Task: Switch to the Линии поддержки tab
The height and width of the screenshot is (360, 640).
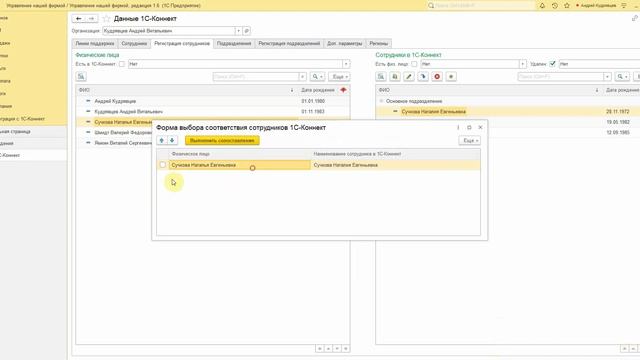Action: (x=95, y=44)
